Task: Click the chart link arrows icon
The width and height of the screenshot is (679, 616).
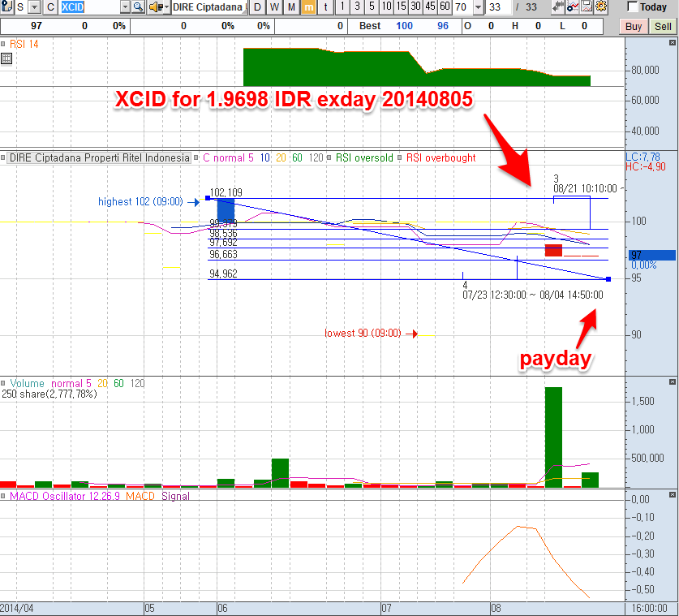Action: point(558,6)
